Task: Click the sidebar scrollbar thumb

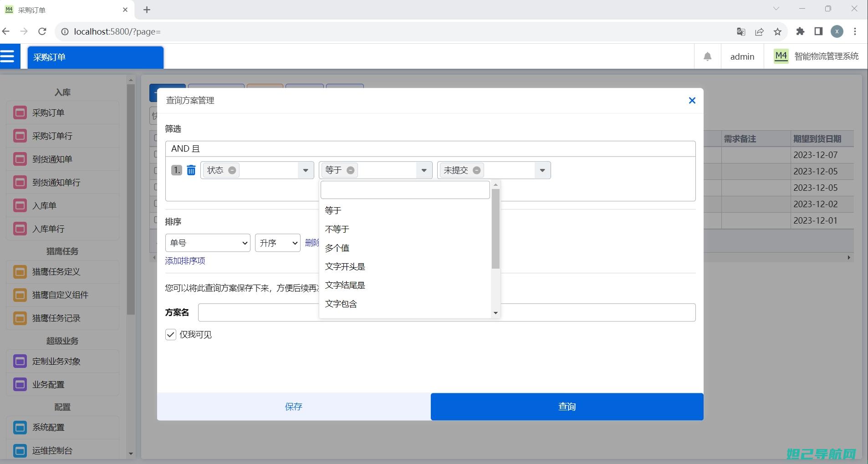Action: (x=131, y=199)
